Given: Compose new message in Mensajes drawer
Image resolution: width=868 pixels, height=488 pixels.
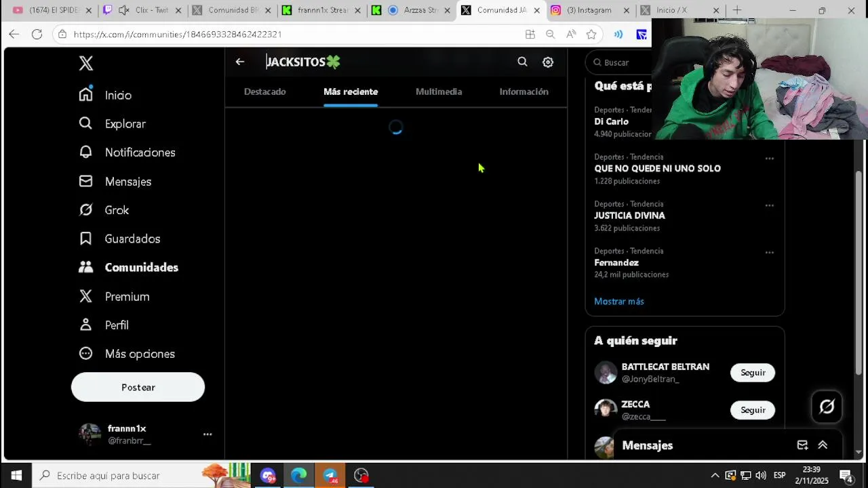Looking at the screenshot, I should (x=802, y=445).
